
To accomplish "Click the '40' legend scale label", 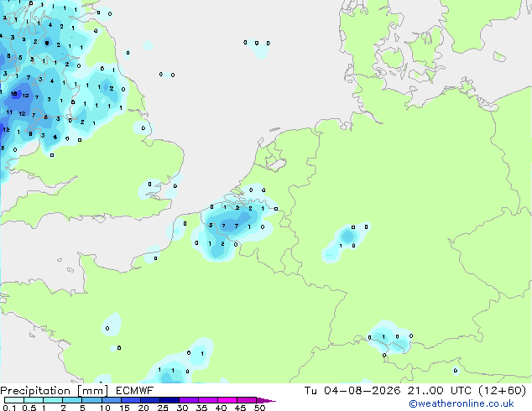I will (222, 408).
